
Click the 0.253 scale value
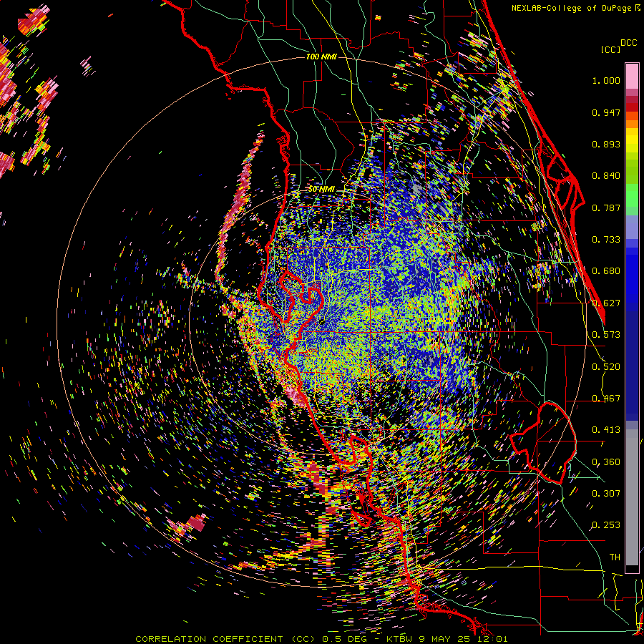pos(606,525)
